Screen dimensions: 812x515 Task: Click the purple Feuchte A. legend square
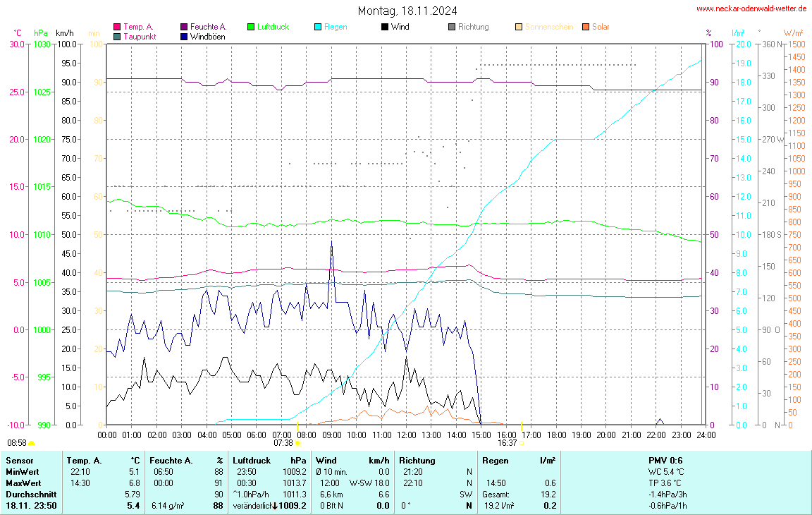(x=184, y=27)
